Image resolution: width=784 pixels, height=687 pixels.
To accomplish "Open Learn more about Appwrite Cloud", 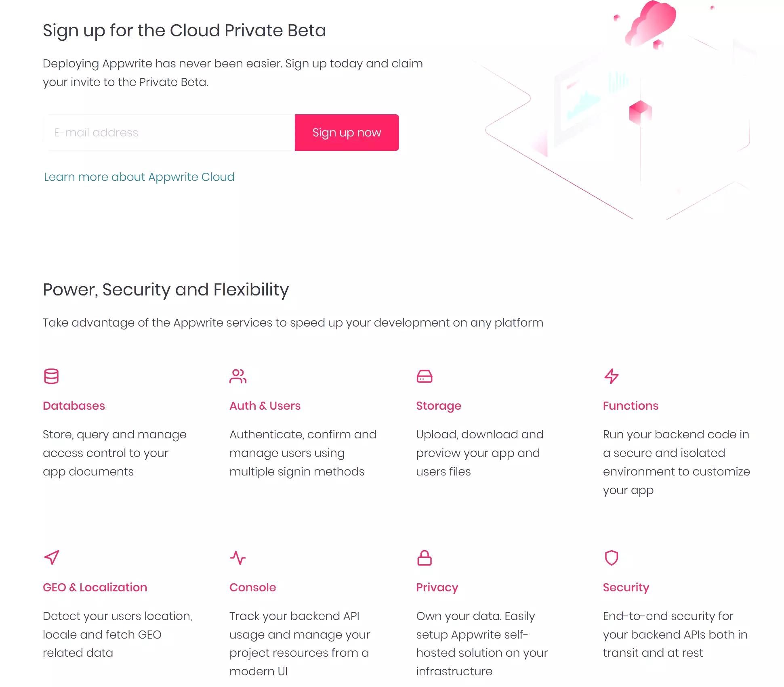I will pyautogui.click(x=139, y=177).
